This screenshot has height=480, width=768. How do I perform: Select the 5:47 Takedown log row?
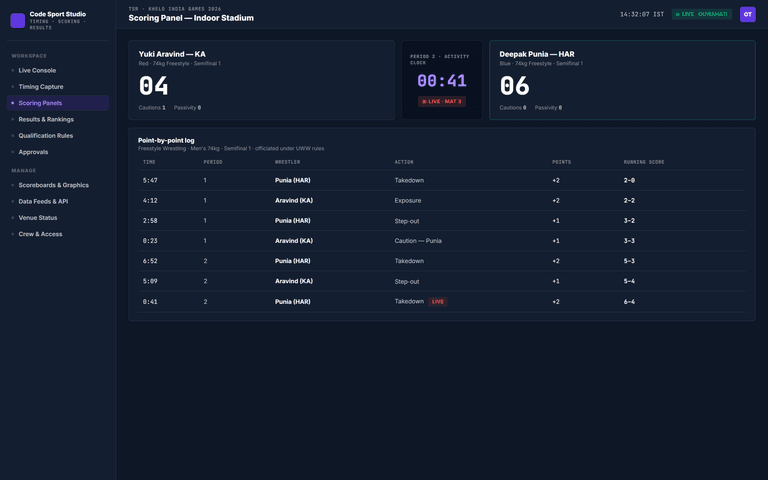(442, 180)
